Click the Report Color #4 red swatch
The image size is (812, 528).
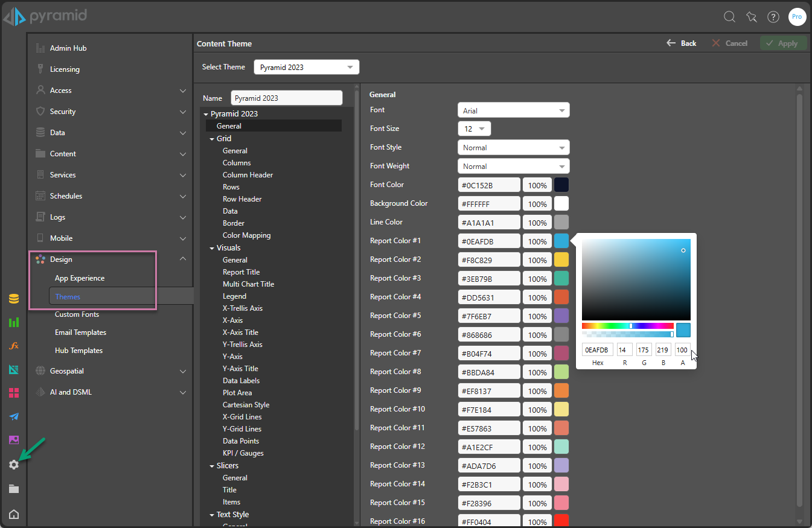561,297
